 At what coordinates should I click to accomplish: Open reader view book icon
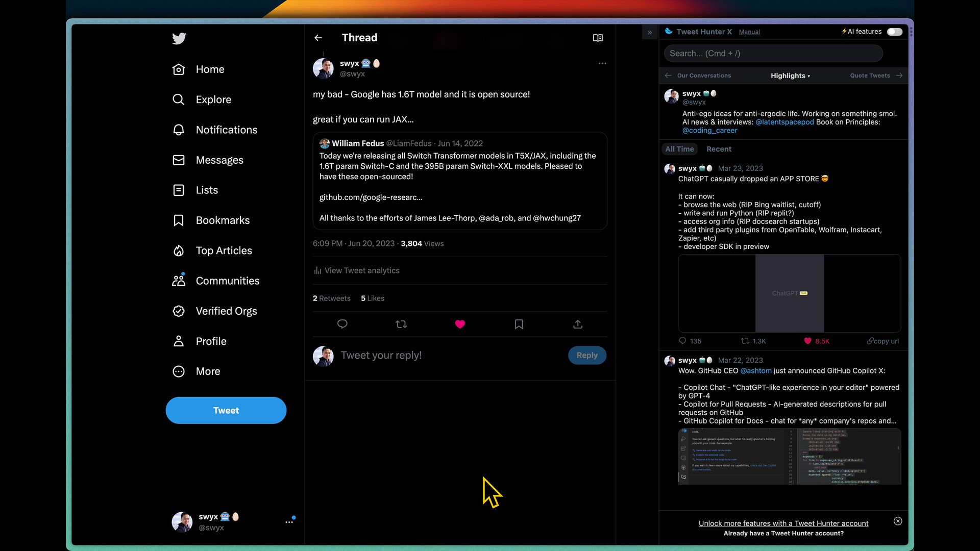[598, 38]
